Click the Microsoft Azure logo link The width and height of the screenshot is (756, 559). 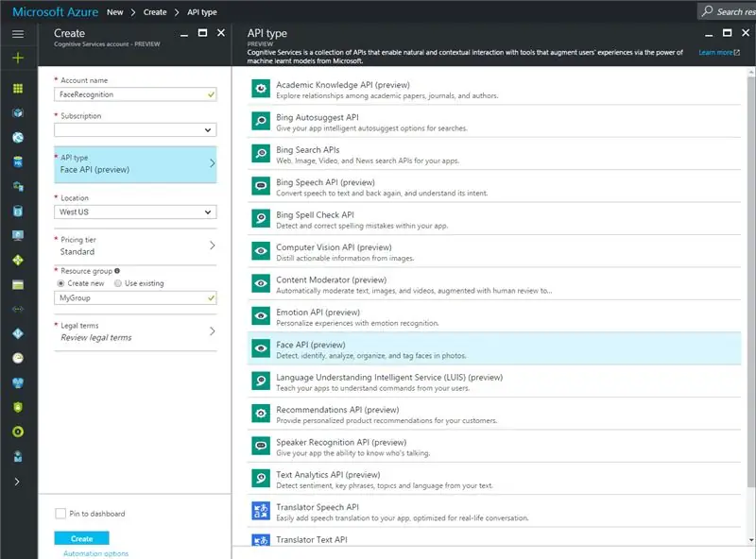click(55, 12)
